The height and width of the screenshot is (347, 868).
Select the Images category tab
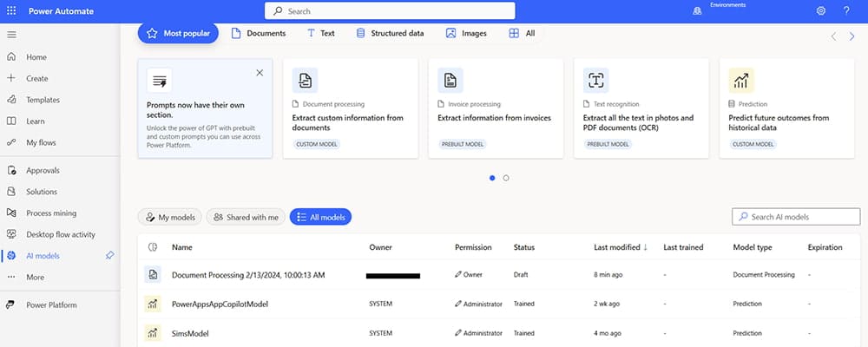[466, 33]
